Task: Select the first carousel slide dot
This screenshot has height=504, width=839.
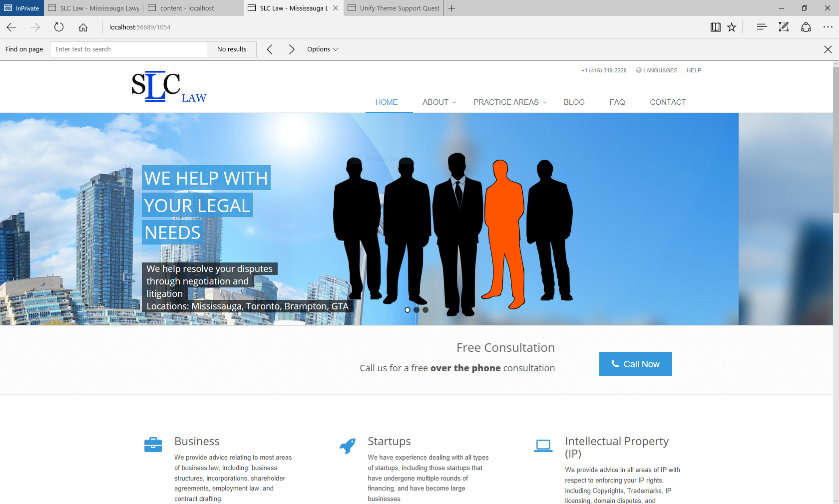Action: [408, 310]
